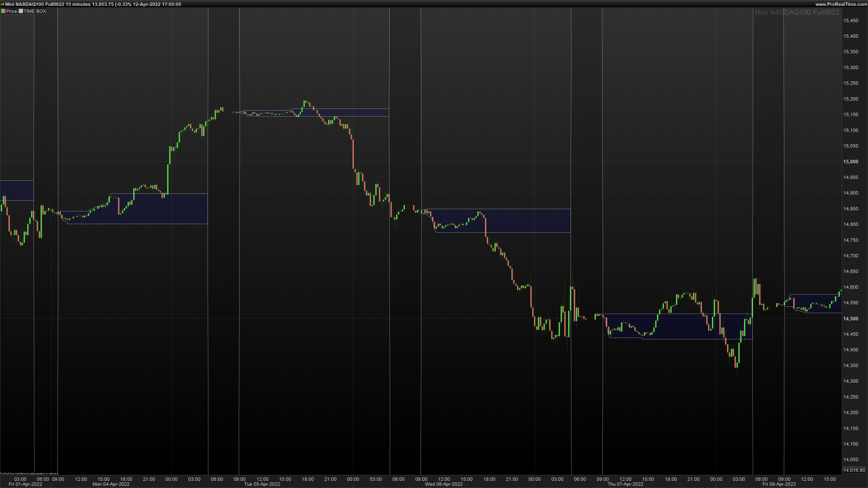This screenshot has width=868, height=488.
Task: Click the www.ProRealTime.com link
Action: click(x=841, y=4)
